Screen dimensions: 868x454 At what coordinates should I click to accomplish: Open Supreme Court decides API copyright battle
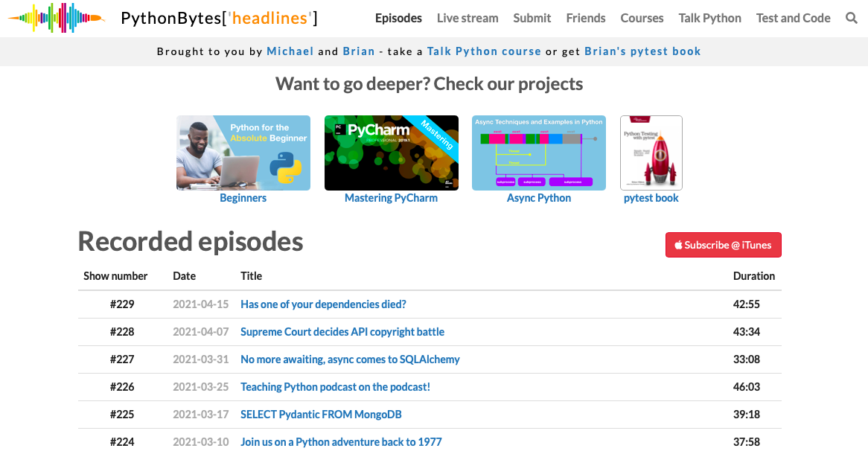pyautogui.click(x=342, y=332)
